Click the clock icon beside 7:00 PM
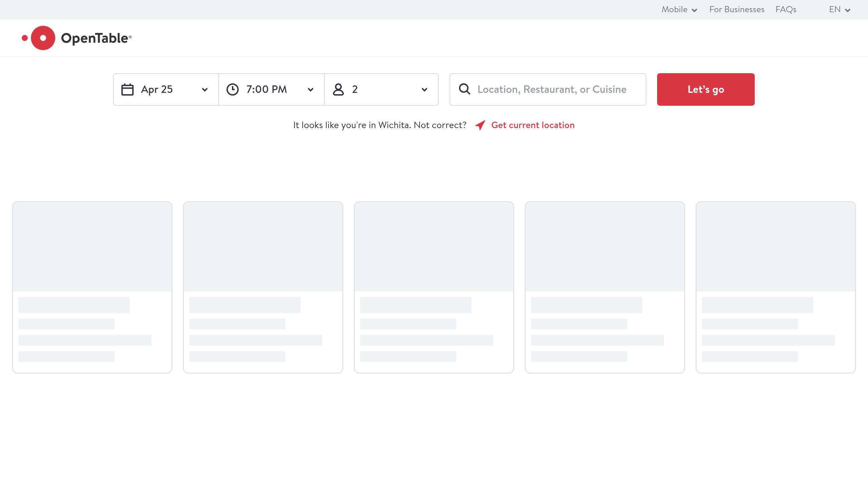The image size is (868, 488). coord(233,89)
